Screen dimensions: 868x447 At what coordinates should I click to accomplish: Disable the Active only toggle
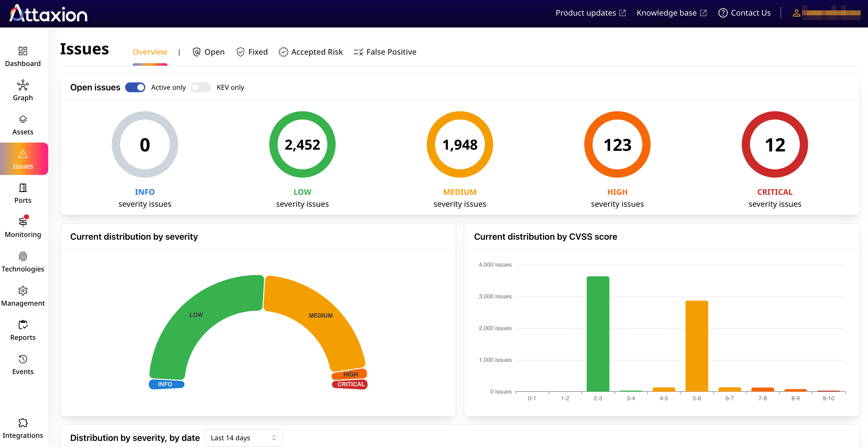tap(135, 87)
